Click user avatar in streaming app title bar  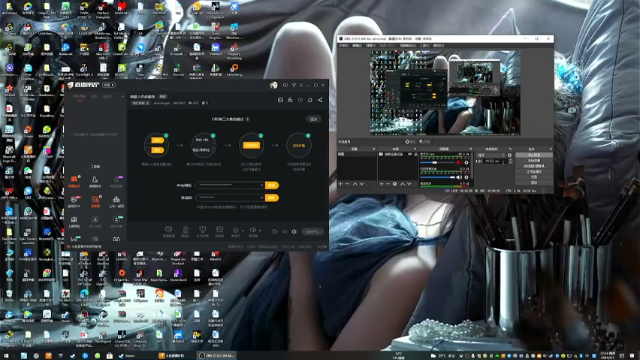(x=274, y=85)
